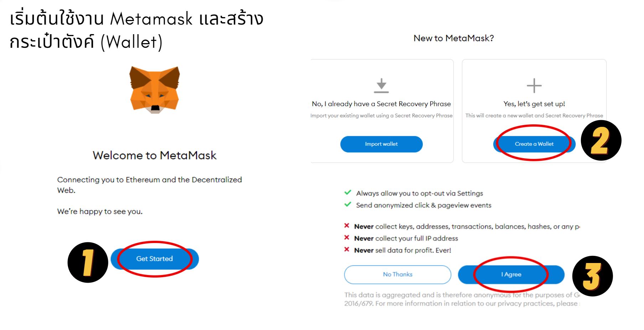Click the "Yes, let's get set up!" text
The height and width of the screenshot is (330, 644).
(x=534, y=104)
